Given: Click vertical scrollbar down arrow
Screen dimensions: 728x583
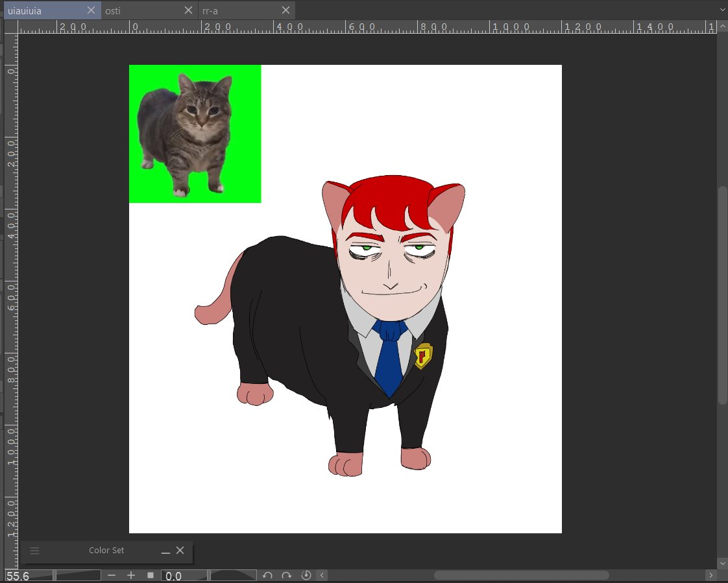Looking at the screenshot, I should point(722,563).
